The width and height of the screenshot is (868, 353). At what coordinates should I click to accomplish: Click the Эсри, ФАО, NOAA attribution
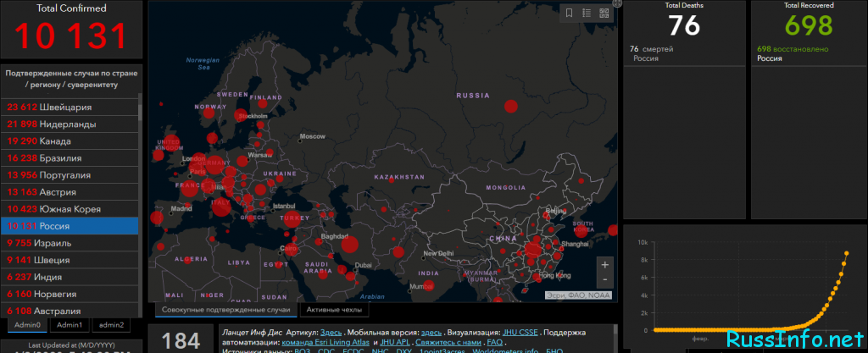pos(578,295)
